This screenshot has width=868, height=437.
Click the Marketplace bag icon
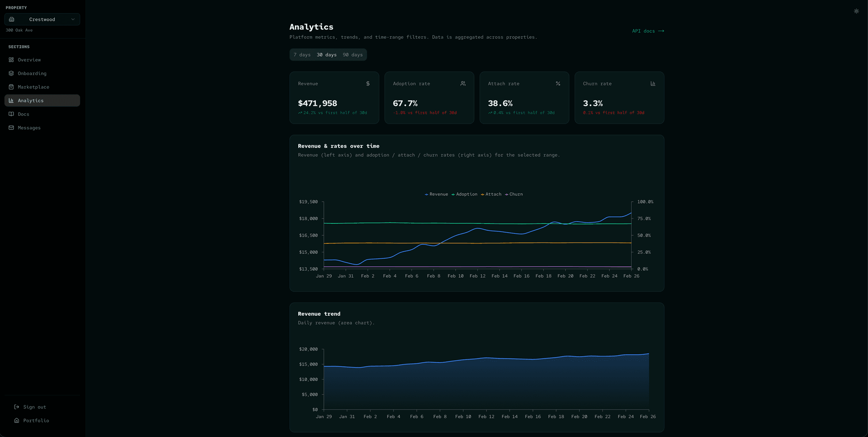[x=11, y=87]
